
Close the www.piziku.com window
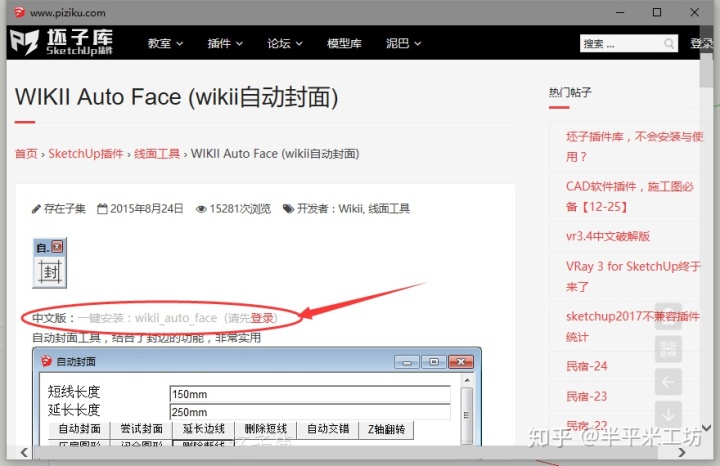click(x=695, y=12)
